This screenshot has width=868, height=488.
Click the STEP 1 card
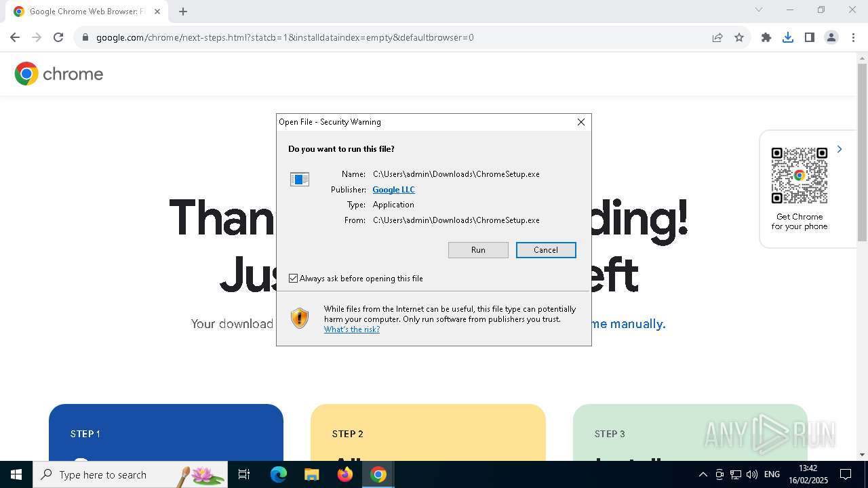point(166,432)
